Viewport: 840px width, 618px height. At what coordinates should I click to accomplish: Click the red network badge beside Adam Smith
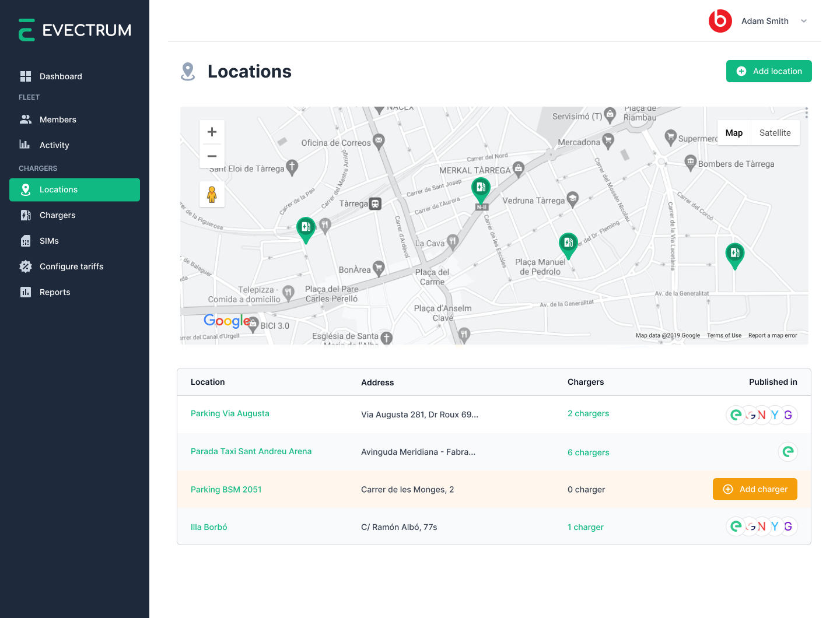pyautogui.click(x=720, y=20)
